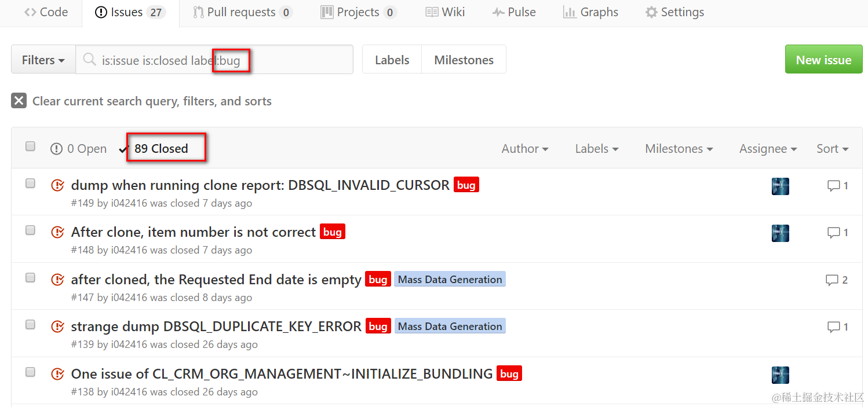Click bug label on DBSQL_DUPLICATE_KEY_ERROR issue
The image size is (868, 407).
tap(378, 327)
